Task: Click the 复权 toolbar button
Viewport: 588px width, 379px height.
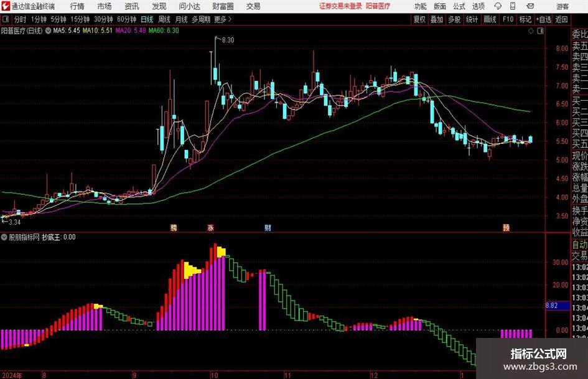Action: pos(419,19)
